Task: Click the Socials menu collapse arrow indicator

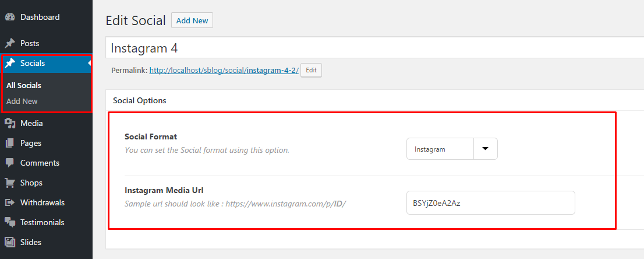Action: (90, 63)
